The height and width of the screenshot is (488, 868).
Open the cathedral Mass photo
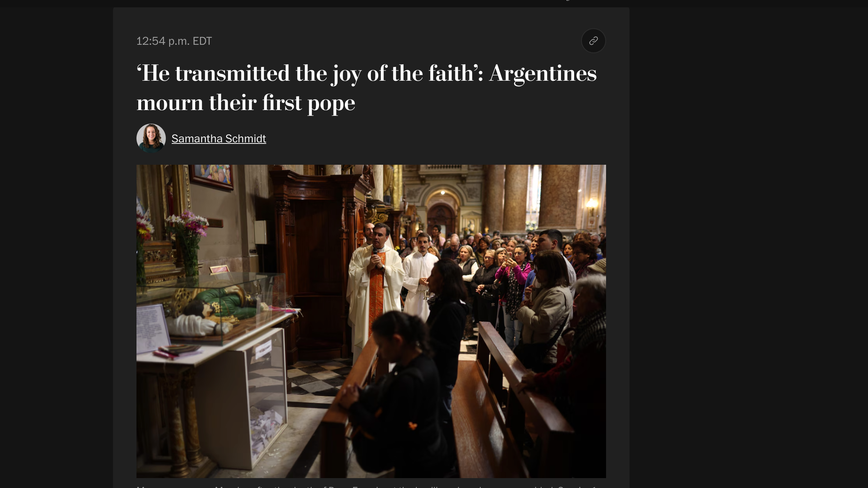coord(371,321)
